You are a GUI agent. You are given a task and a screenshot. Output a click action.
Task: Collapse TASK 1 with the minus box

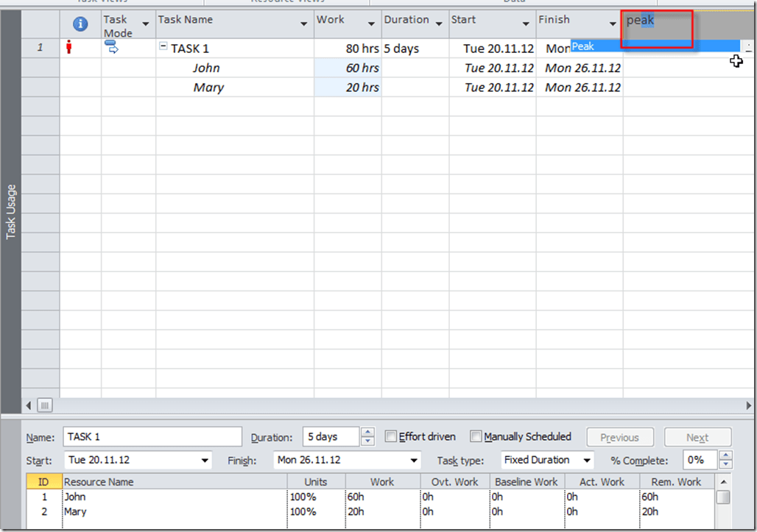(x=163, y=48)
